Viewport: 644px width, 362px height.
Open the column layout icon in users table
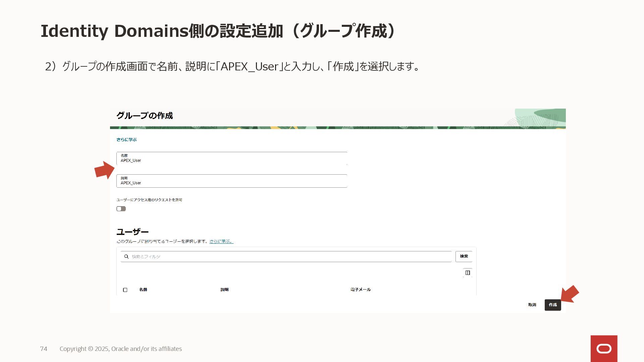tap(468, 273)
